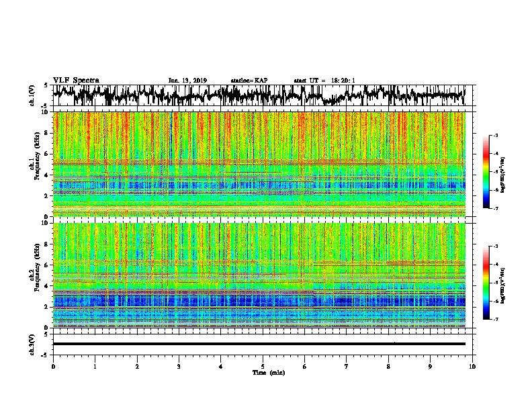The width and height of the screenshot is (532, 411).
Task: Click ch.2 frequency axis tick "6"
Action: (x=47, y=265)
